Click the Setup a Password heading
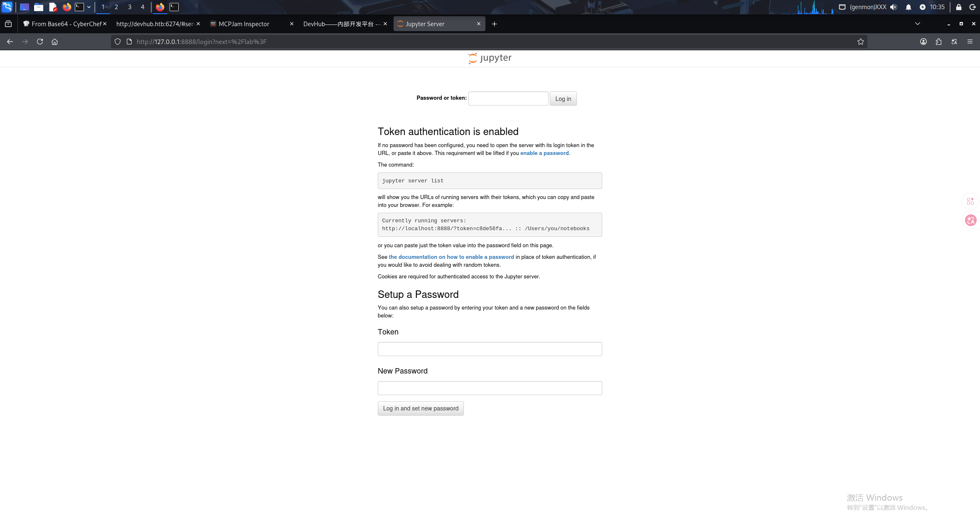Image resolution: width=980 pixels, height=531 pixels. [418, 295]
